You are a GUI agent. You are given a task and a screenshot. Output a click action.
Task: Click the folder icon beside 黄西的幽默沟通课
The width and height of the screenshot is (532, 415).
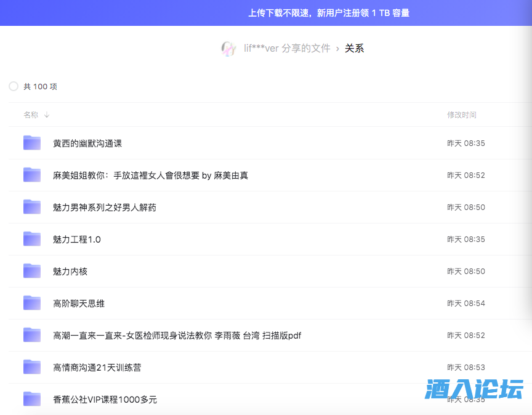coord(31,143)
